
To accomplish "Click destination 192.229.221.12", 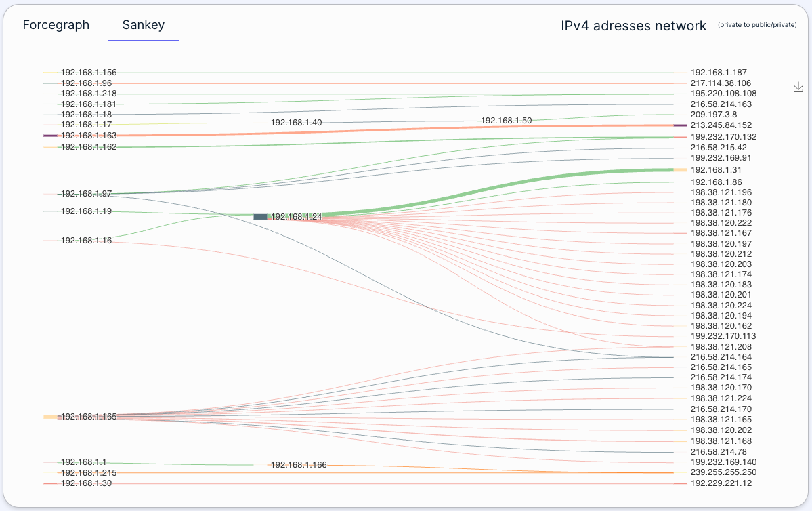I will point(721,483).
